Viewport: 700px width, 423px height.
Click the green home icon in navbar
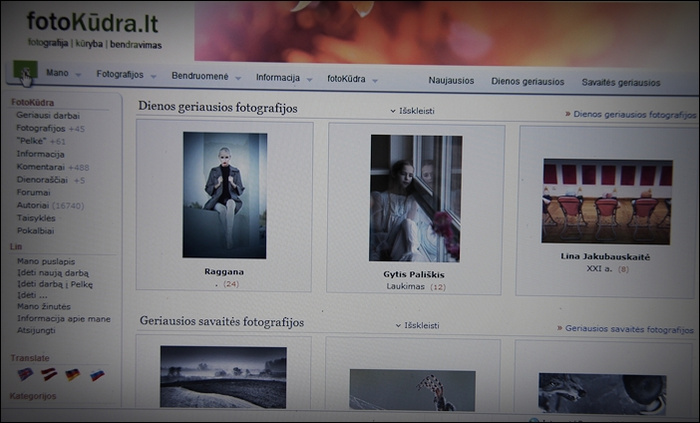click(x=24, y=72)
